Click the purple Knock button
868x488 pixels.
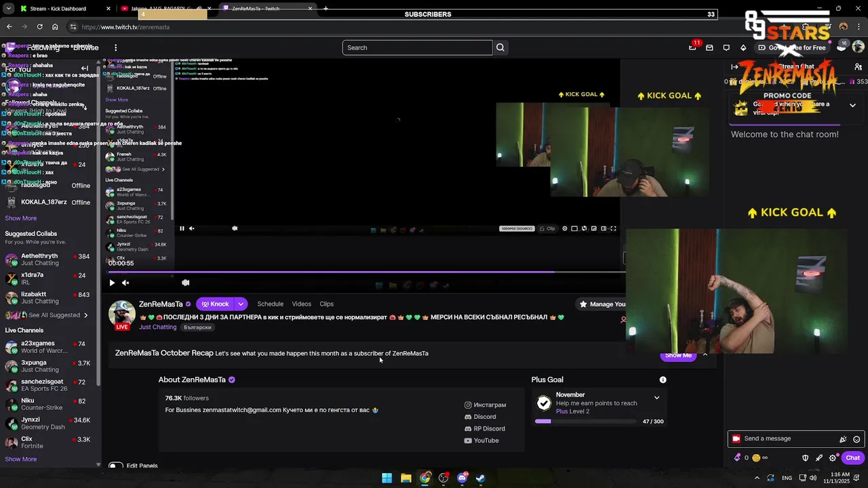pos(215,304)
